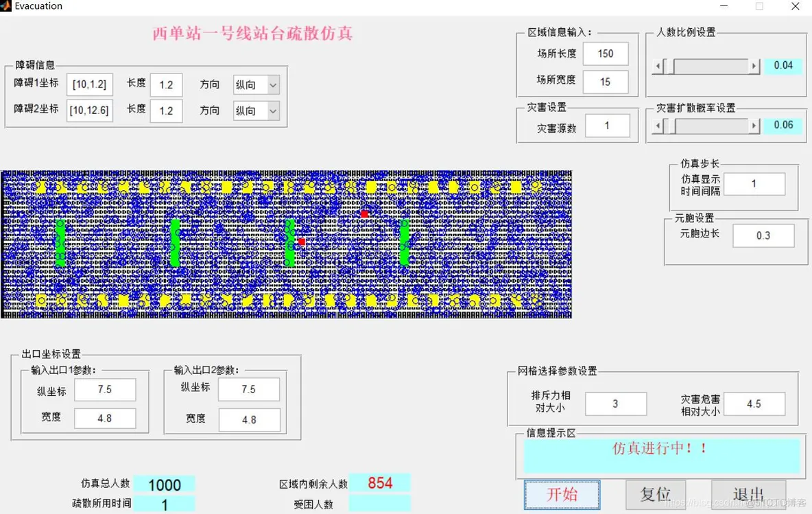This screenshot has width=812, height=514.
Task: Click the fourth green obstacle bar in simulation
Action: [x=405, y=242]
